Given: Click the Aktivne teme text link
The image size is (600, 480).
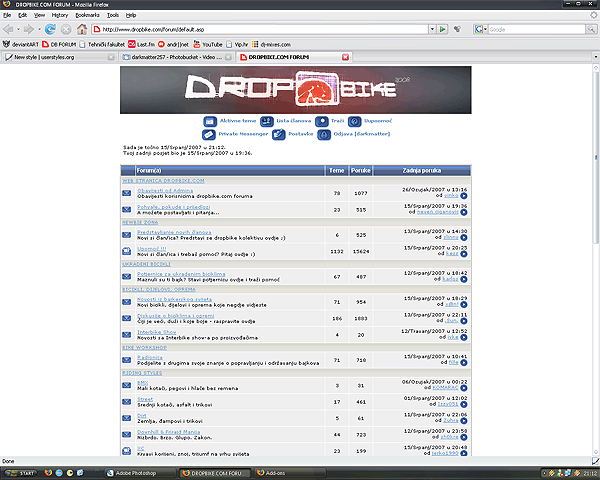Looking at the screenshot, I should pos(238,121).
